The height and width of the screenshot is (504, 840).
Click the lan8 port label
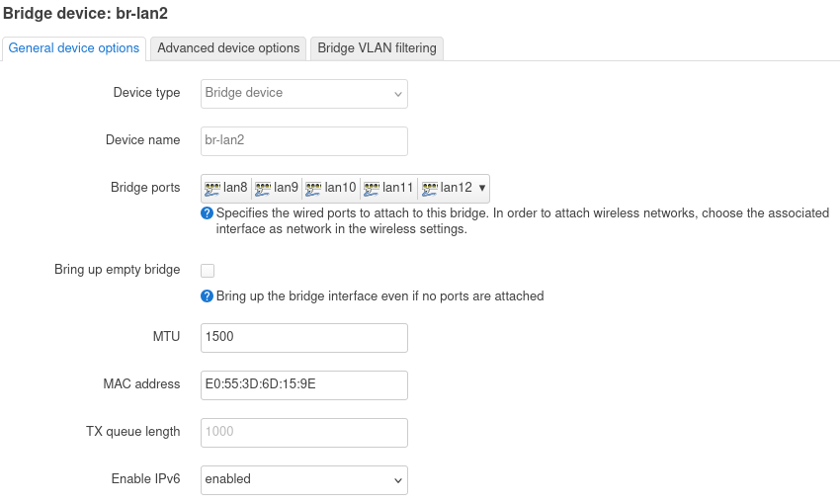click(x=235, y=188)
